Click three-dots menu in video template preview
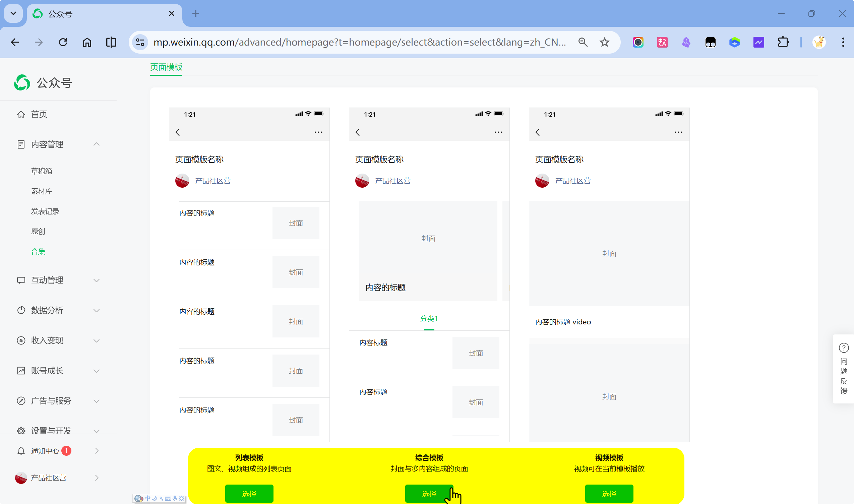Screen dimensions: 854x504 point(678,132)
